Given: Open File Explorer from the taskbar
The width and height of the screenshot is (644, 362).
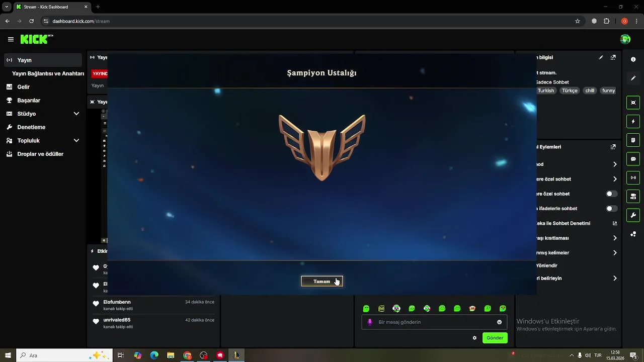Looking at the screenshot, I should click(x=171, y=355).
